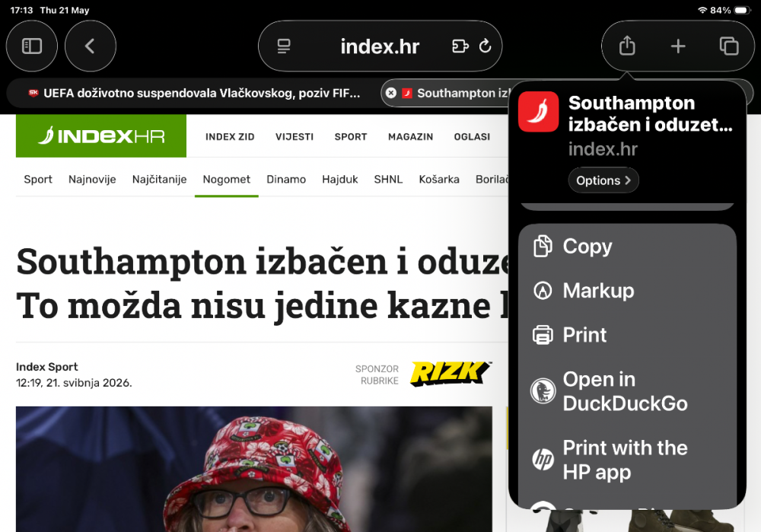Screen dimensions: 761x532
Task: Tap the printer icon beside Print
Action: tap(543, 335)
